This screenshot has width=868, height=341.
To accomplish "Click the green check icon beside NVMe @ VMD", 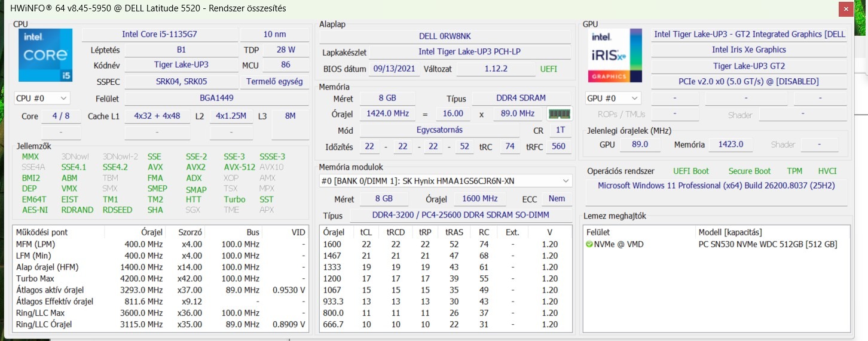I will coord(589,244).
